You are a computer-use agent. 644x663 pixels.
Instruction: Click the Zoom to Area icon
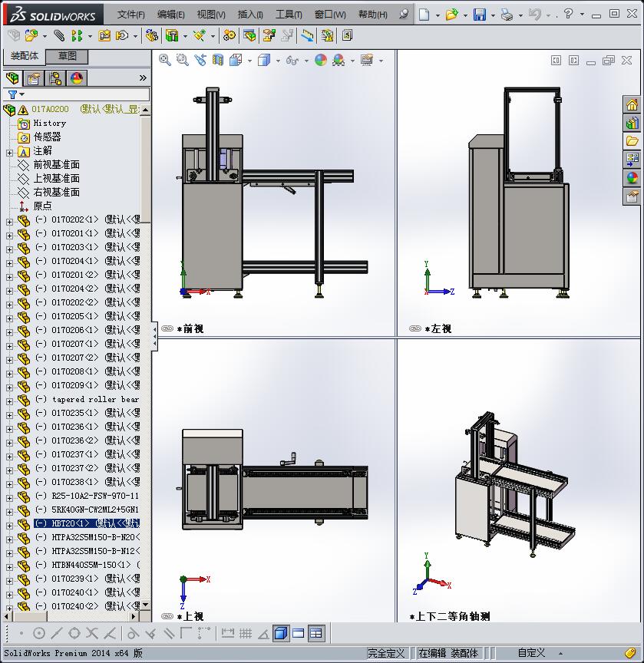(182, 60)
